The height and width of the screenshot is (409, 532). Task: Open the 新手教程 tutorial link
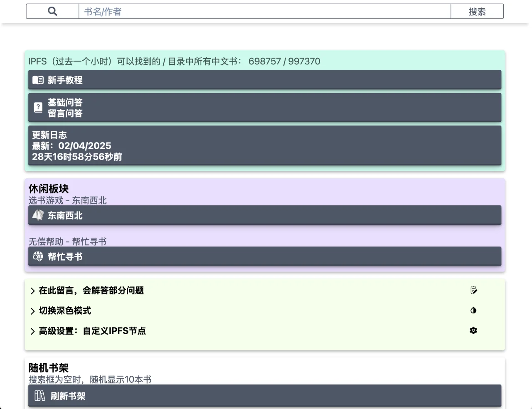click(x=265, y=80)
